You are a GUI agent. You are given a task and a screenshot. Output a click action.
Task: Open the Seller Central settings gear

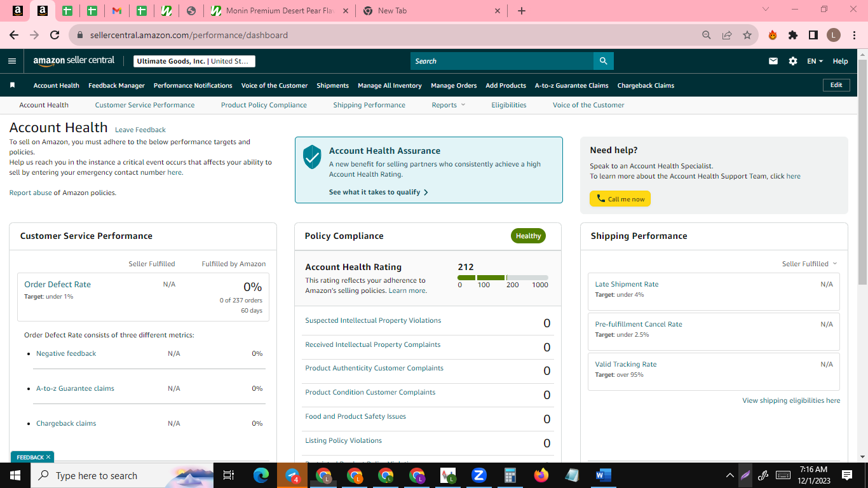[x=793, y=61]
